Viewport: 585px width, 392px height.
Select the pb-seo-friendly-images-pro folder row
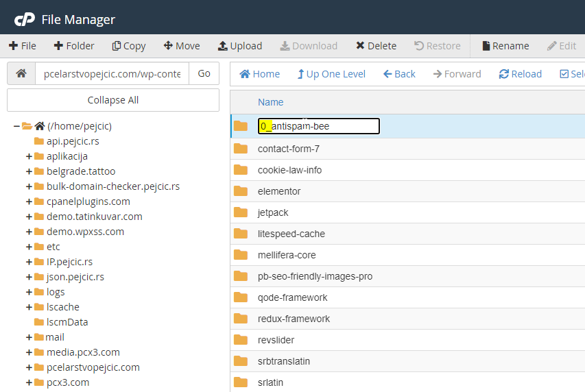coord(407,276)
